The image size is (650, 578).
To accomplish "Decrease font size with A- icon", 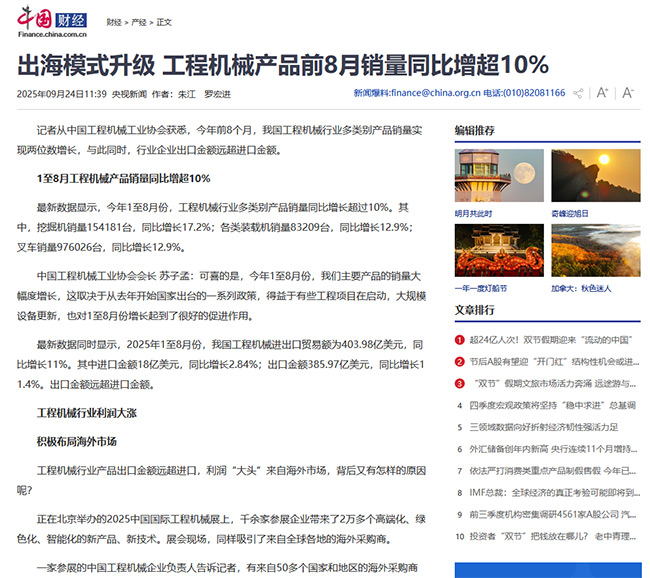I will coord(628,93).
